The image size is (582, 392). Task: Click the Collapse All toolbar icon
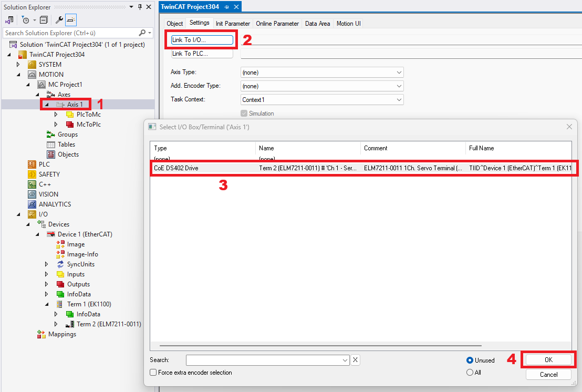click(44, 20)
